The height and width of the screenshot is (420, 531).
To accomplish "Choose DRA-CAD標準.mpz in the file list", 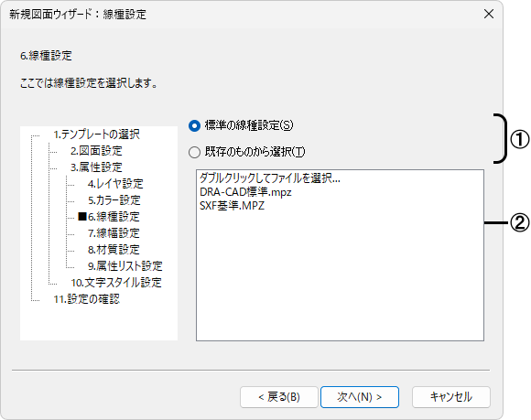I will 245,192.
